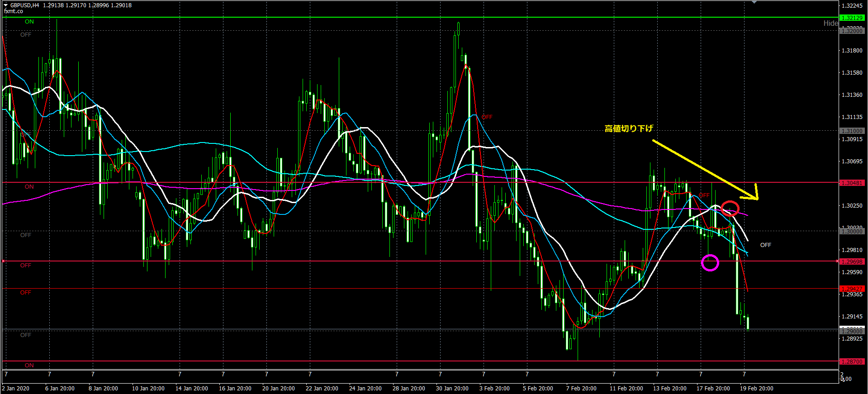This screenshot has width=868, height=394.
Task: Click the 1.29145 value on the price scale
Action: point(852,317)
